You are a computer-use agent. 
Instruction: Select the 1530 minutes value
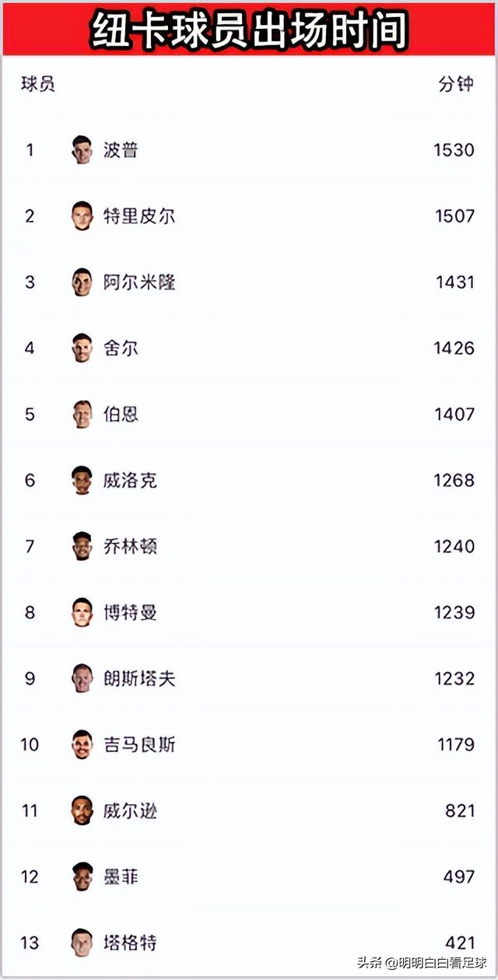454,149
